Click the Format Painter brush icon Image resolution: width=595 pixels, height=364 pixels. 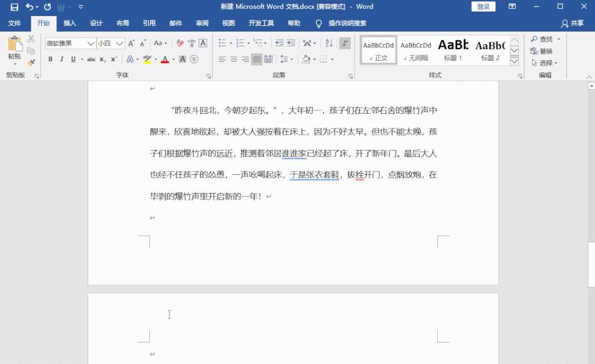(31, 62)
